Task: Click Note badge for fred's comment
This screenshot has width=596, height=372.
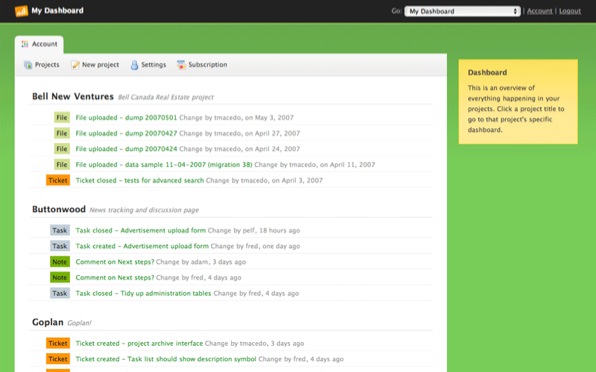Action: click(60, 277)
